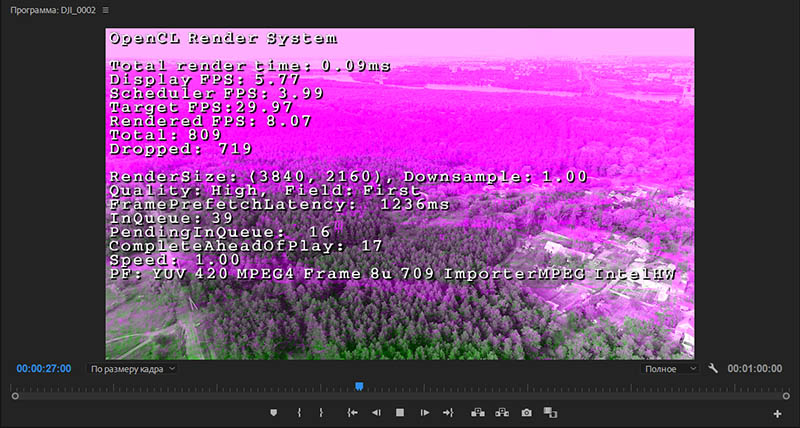Click the left handle of the zoom scroll bar

[x=15, y=396]
